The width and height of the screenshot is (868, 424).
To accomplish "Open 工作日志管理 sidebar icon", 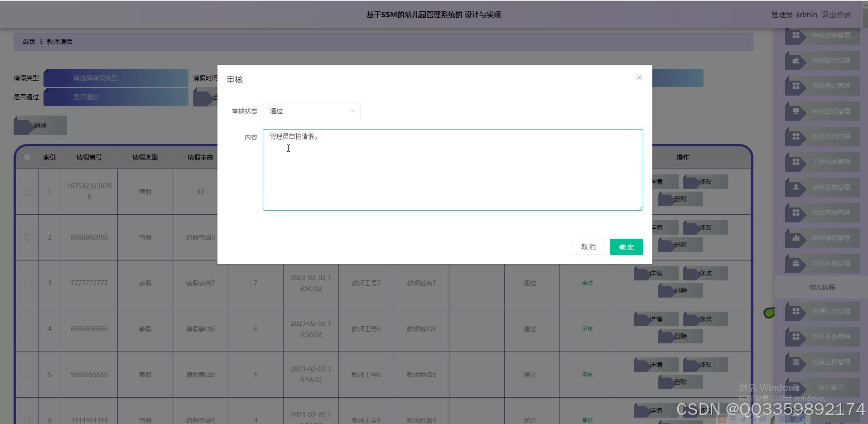I will click(x=796, y=162).
